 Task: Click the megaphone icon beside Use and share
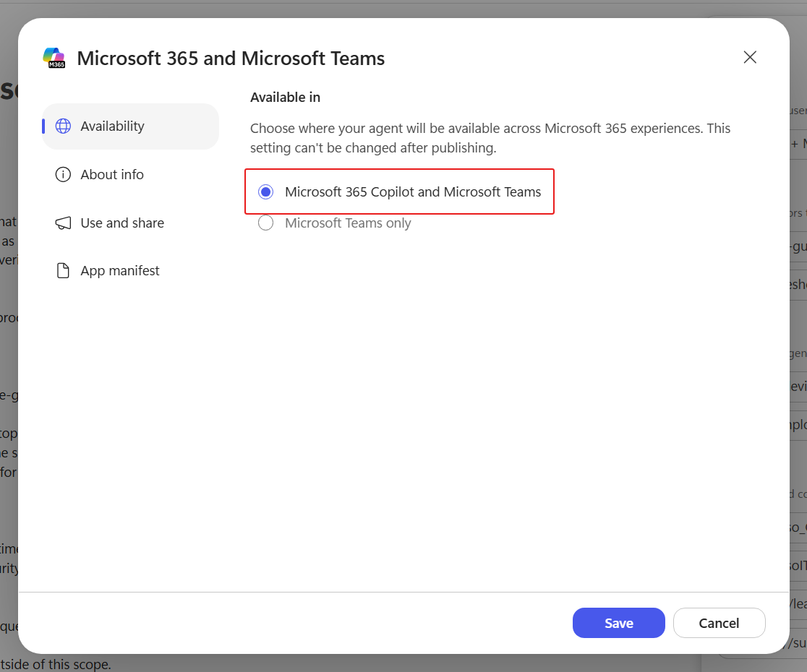[x=63, y=223]
